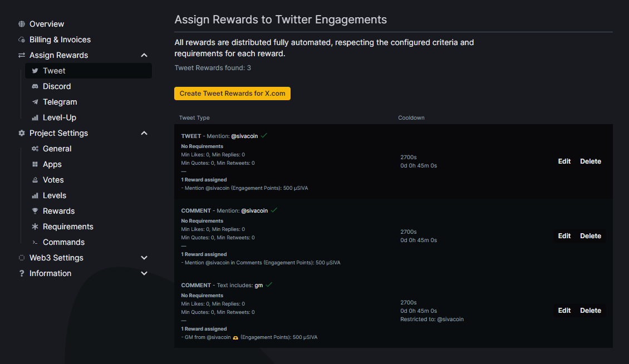
Task: Click the @sivacoin link in COMMENT Mention row
Action: point(254,211)
